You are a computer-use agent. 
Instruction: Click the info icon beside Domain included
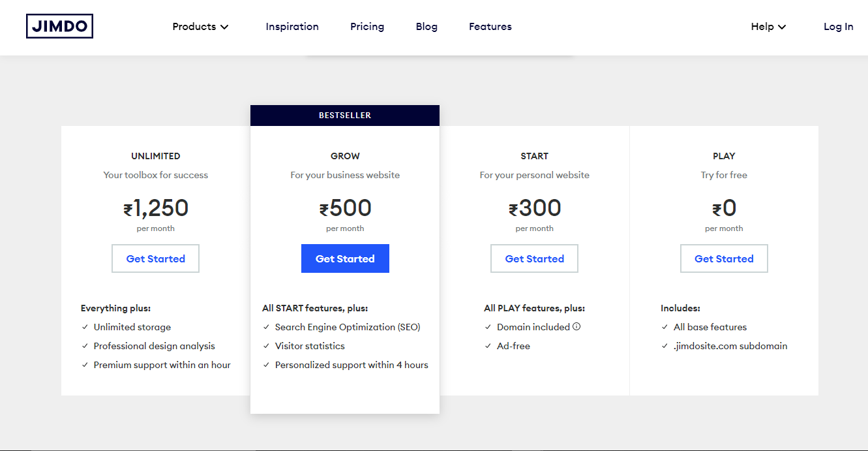pyautogui.click(x=576, y=327)
